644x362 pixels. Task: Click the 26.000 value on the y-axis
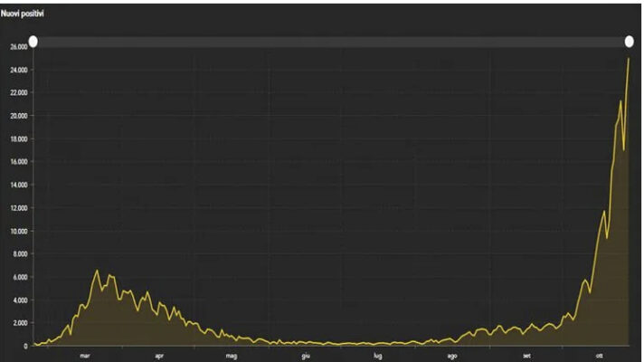17,47
